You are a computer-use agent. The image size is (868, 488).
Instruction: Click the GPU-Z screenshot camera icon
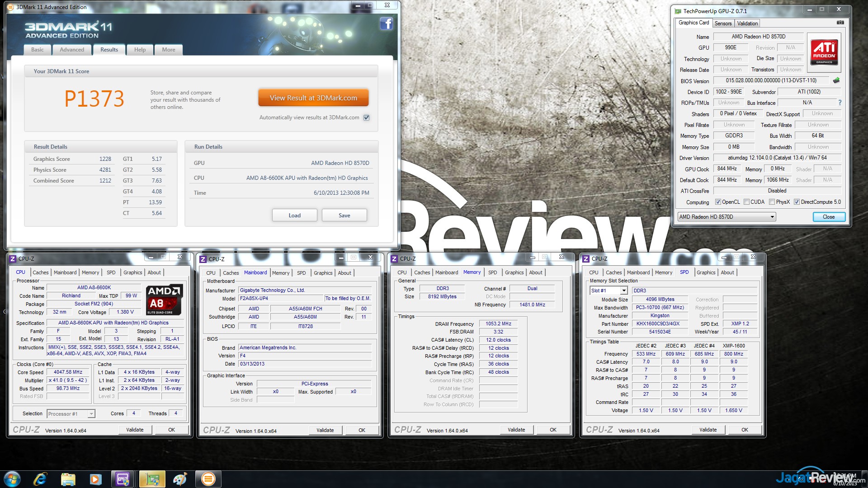(x=840, y=23)
